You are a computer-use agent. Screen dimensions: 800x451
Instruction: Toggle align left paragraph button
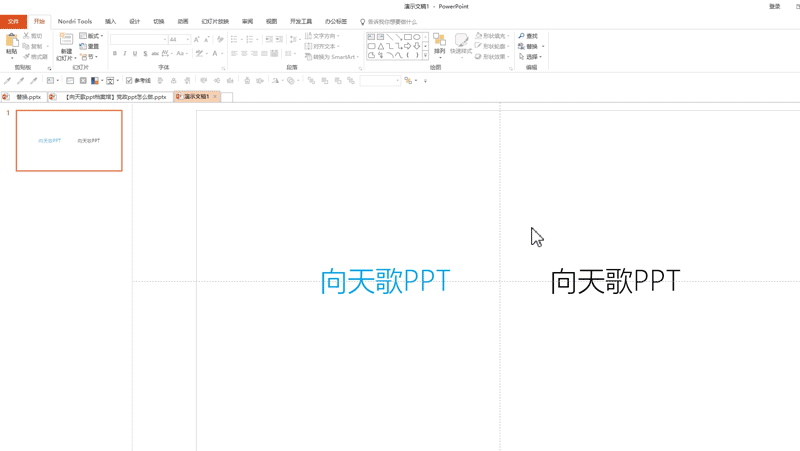tap(234, 53)
